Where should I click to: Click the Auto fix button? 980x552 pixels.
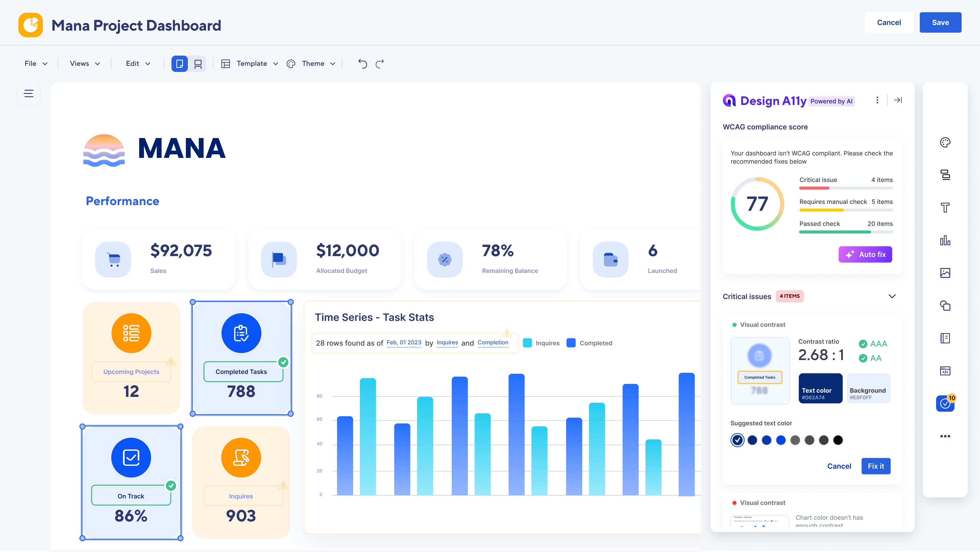click(x=865, y=254)
